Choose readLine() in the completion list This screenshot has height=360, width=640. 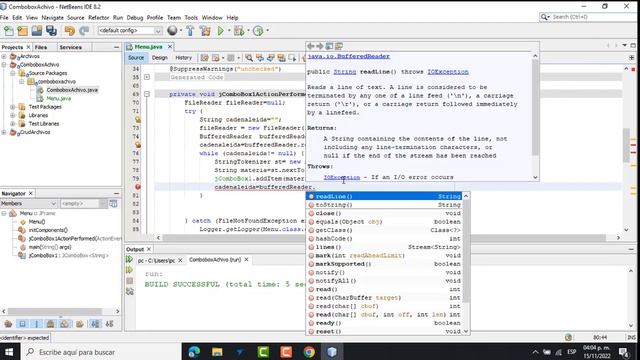click(384, 196)
